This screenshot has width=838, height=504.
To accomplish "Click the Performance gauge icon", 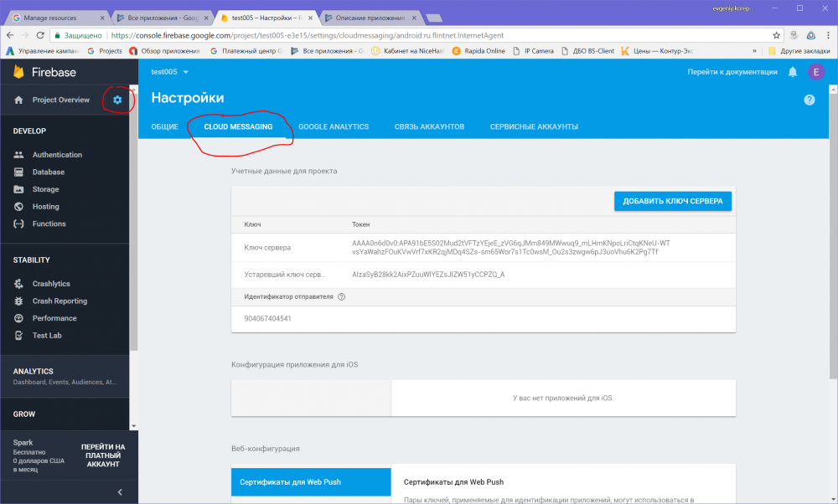I will pyautogui.click(x=18, y=318).
